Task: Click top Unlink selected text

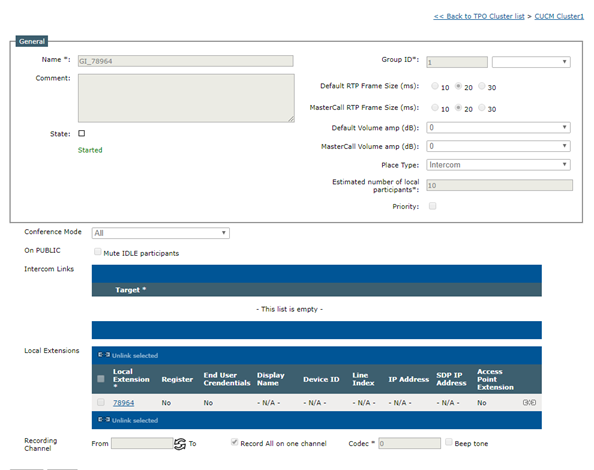Action: click(x=135, y=355)
